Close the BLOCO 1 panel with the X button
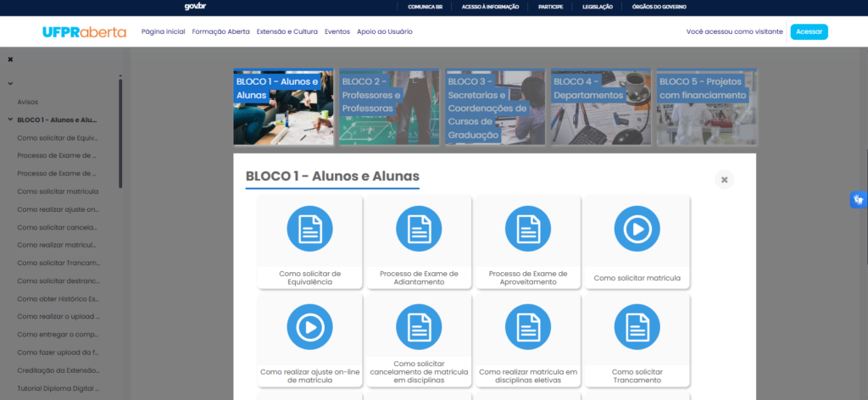 point(724,180)
